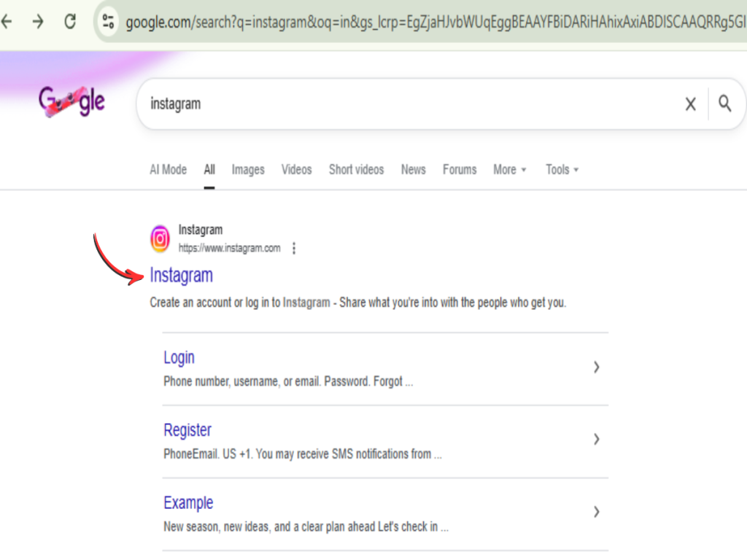Open site information icon in address bar

pyautogui.click(x=109, y=22)
